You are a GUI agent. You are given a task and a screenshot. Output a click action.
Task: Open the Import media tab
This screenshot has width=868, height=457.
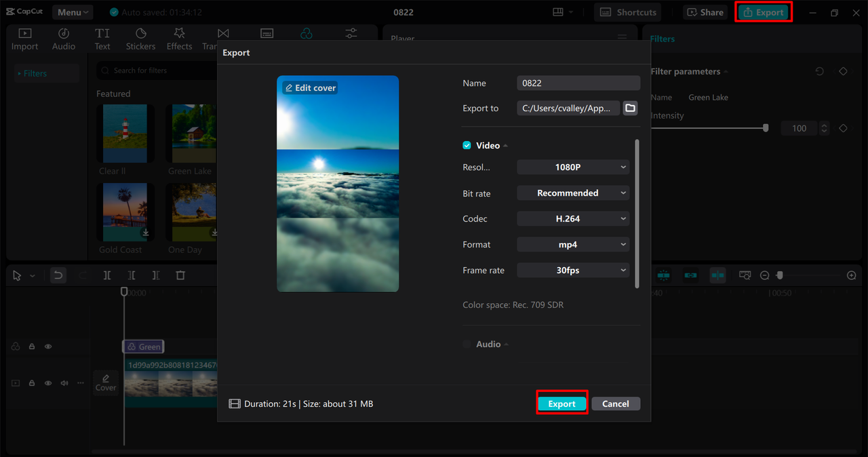(24, 39)
